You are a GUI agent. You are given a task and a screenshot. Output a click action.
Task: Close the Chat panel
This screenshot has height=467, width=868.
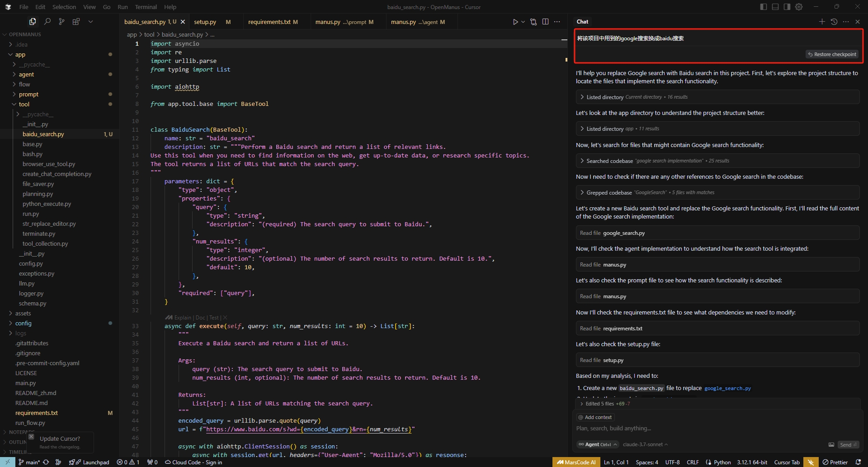coord(858,21)
